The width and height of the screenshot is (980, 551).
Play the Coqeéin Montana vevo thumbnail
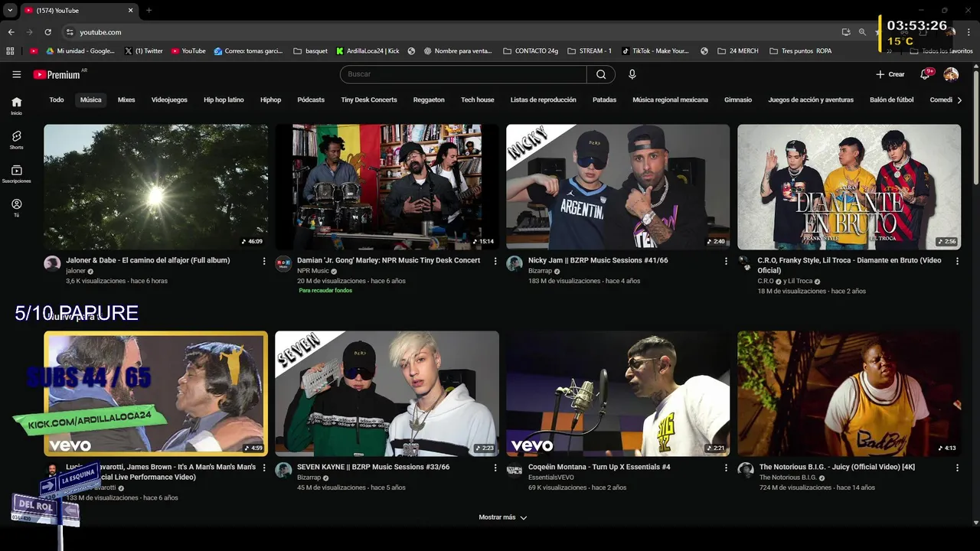[618, 393]
